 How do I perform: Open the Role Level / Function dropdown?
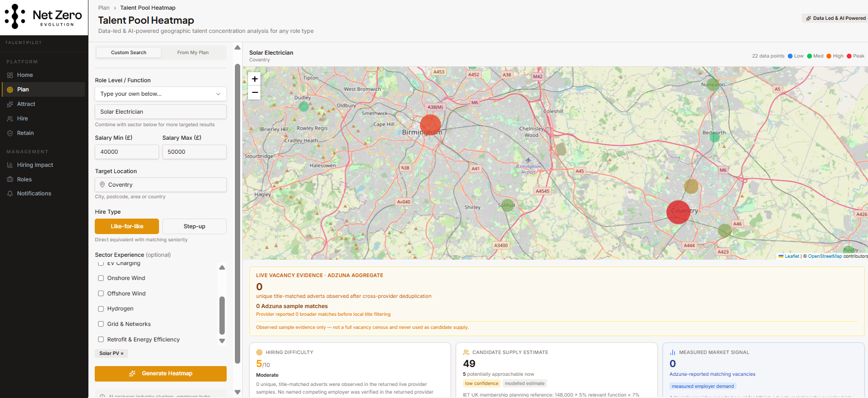tap(160, 94)
